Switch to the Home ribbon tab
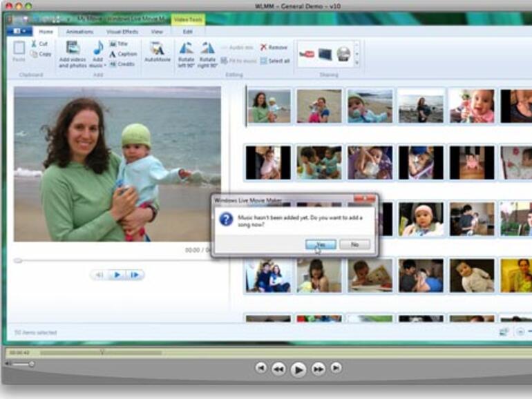 tap(46, 32)
